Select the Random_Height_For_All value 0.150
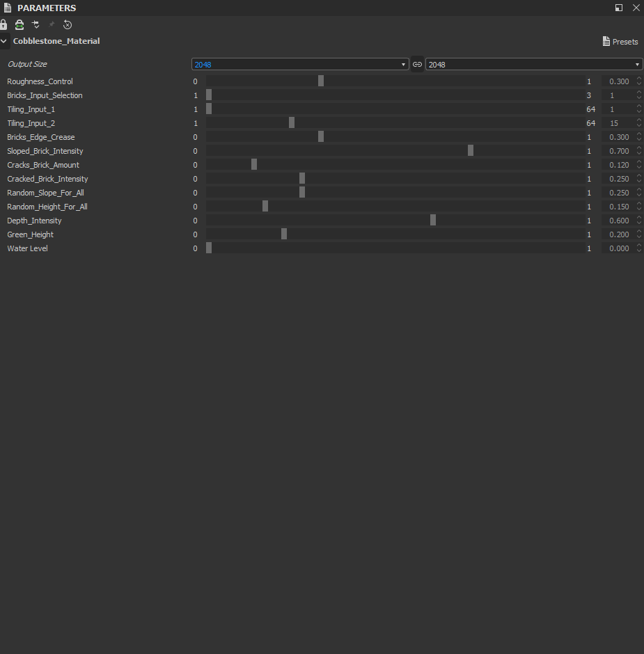The image size is (644, 654). point(618,207)
